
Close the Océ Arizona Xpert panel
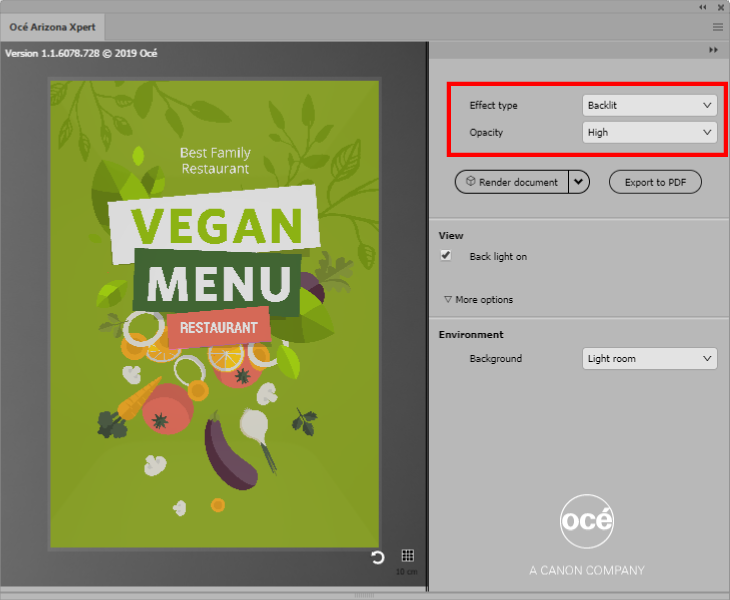click(x=720, y=7)
